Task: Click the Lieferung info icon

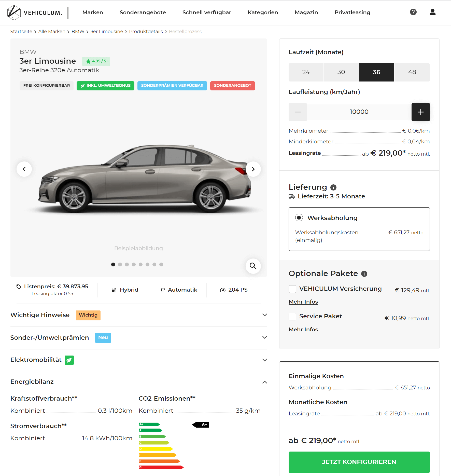Action: pos(333,187)
